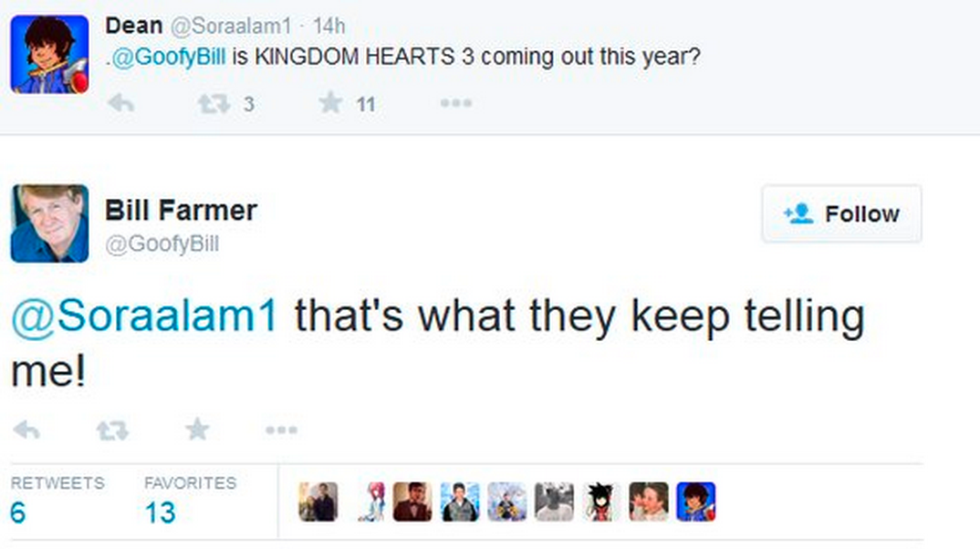The width and height of the screenshot is (980, 549).
Task: Show the 13 favorites list
Action: pos(160,512)
